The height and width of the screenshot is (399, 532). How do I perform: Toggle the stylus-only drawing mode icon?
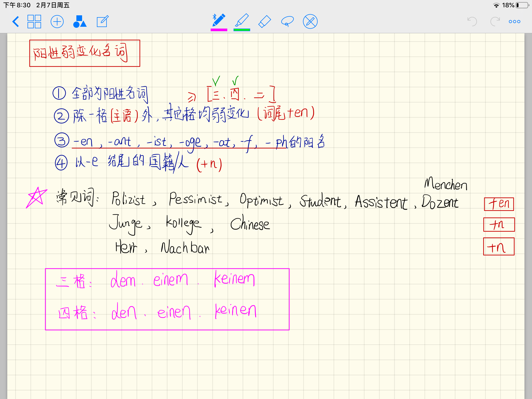point(310,22)
